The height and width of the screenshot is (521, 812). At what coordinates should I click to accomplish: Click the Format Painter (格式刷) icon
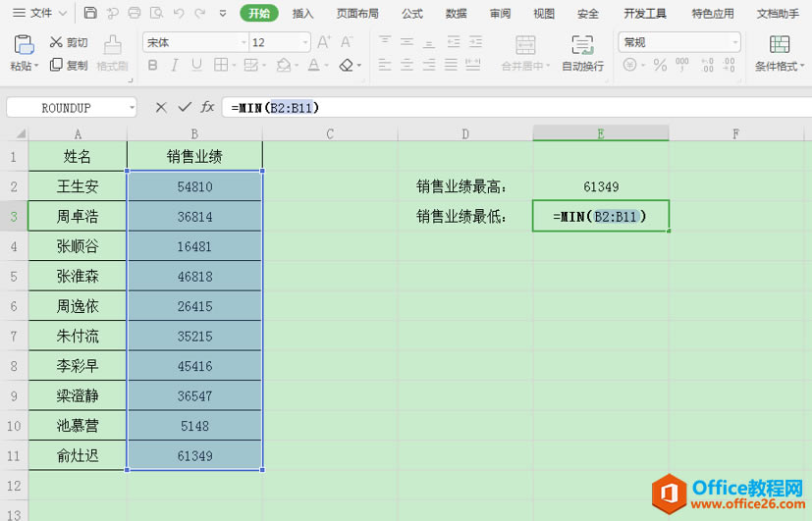[x=112, y=45]
